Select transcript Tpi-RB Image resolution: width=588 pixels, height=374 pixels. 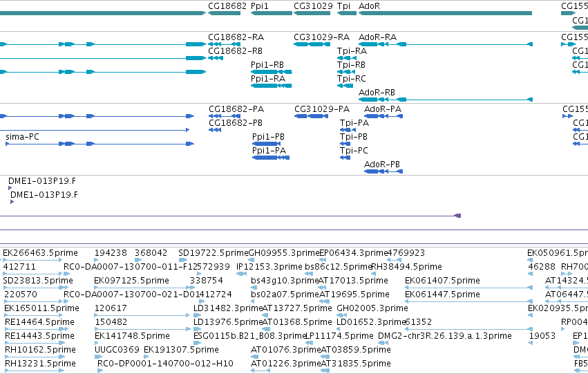point(346,72)
